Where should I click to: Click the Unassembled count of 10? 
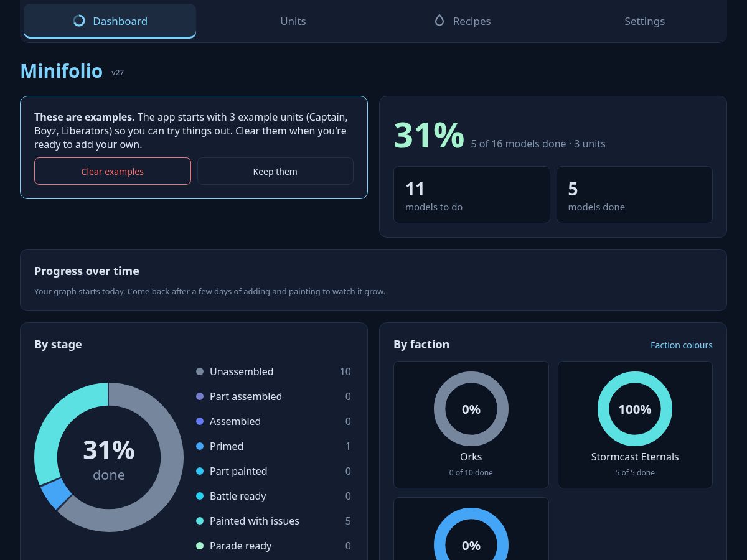click(345, 371)
